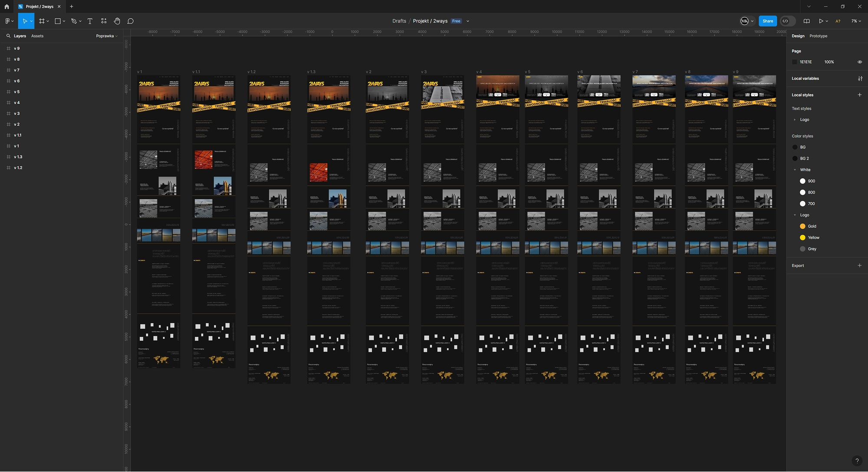The height and width of the screenshot is (472, 868).
Task: Open Local variables settings icon
Action: (x=860, y=79)
